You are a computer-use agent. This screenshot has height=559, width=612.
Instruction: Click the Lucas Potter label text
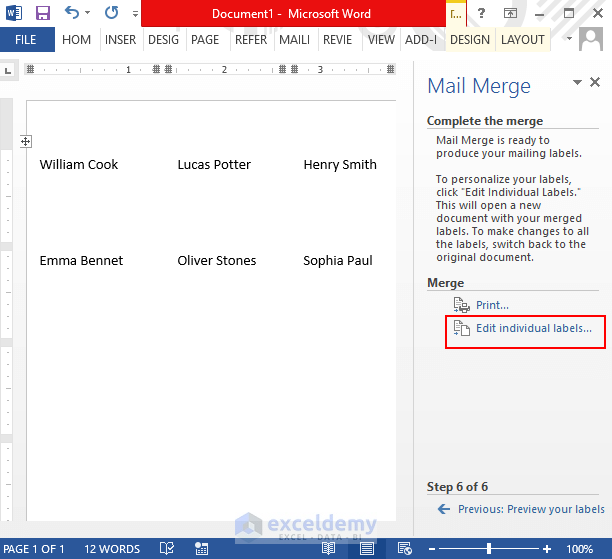click(214, 164)
